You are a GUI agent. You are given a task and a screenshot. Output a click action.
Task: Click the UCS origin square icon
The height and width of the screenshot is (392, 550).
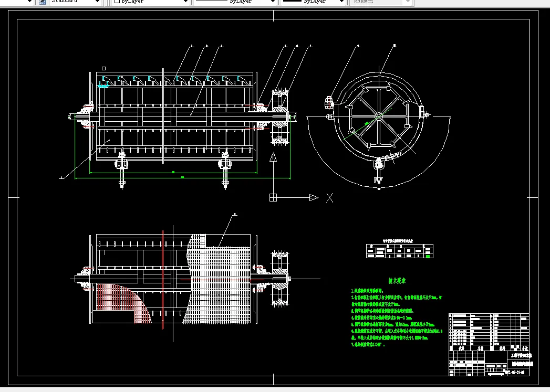pos(273,198)
